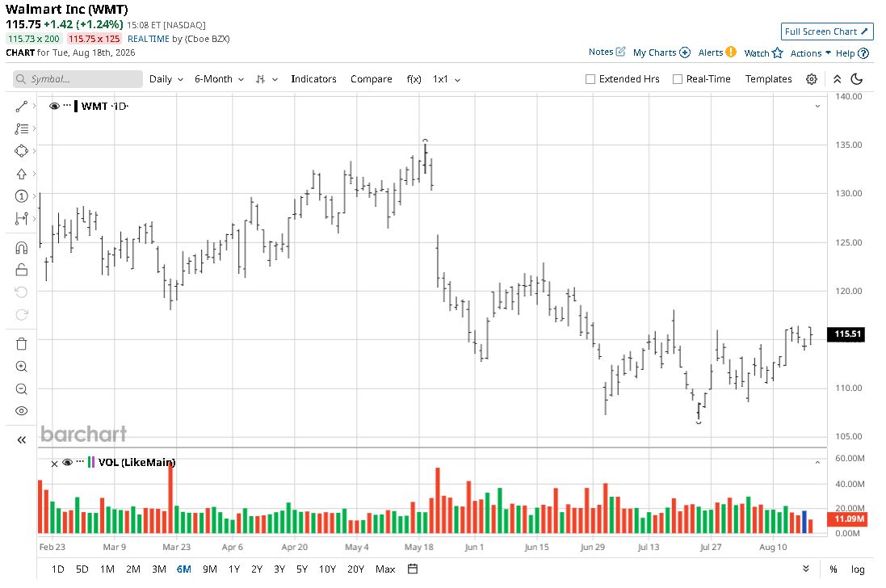Screen dimensions: 886x588
Task: Open the Fibonacci/text list tool
Action: (x=22, y=128)
